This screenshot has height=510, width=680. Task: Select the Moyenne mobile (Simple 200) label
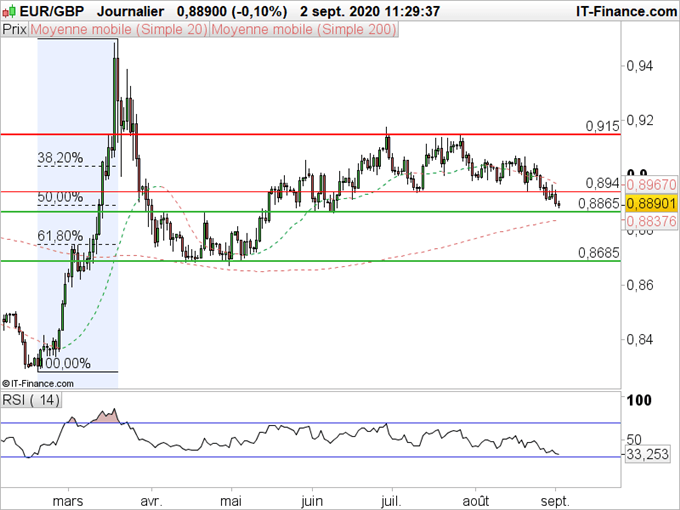304,29
